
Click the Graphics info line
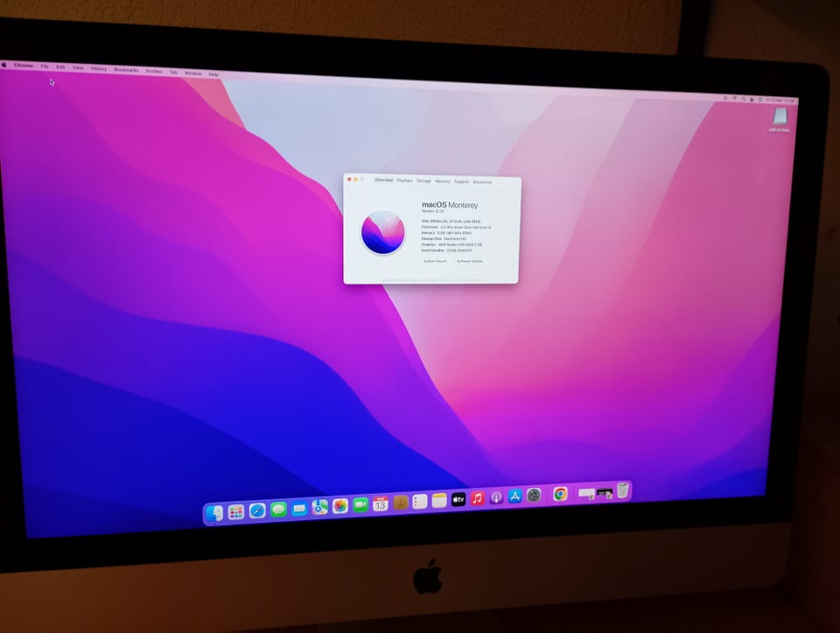(451, 244)
